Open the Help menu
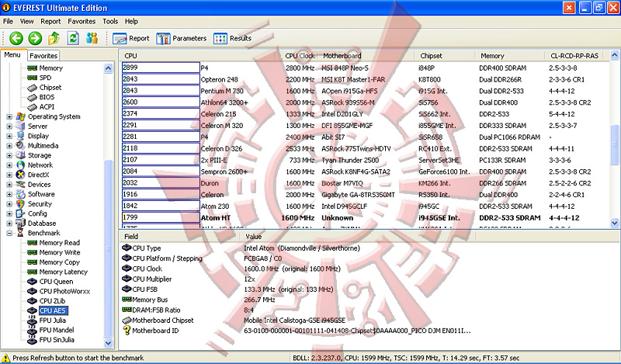The width and height of the screenshot is (621, 364). click(131, 22)
